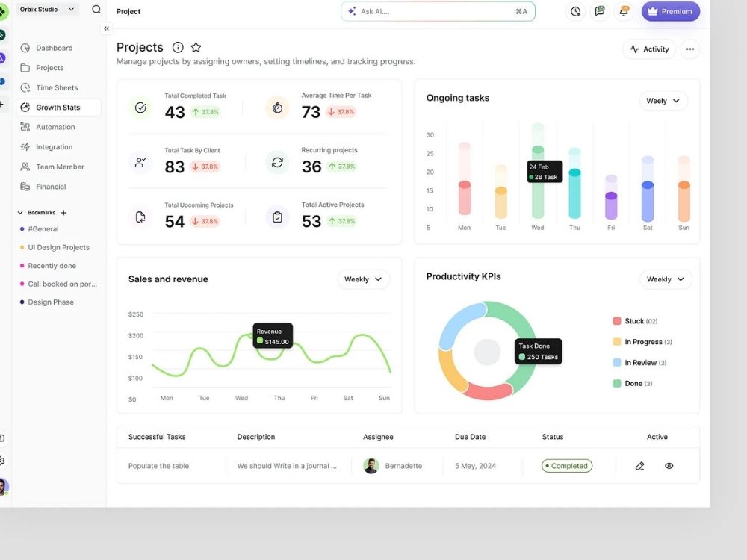Click the search magnifier icon
The width and height of the screenshot is (747, 560).
[x=96, y=10]
